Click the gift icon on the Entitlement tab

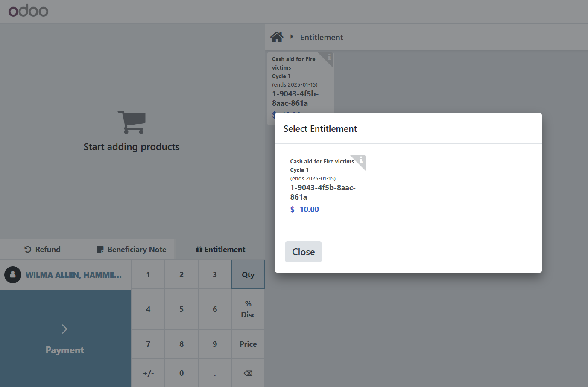tap(199, 249)
